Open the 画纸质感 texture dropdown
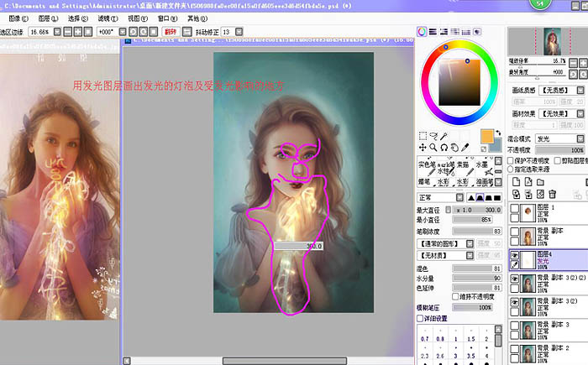Viewport: 588px width, 365px height. click(580, 91)
